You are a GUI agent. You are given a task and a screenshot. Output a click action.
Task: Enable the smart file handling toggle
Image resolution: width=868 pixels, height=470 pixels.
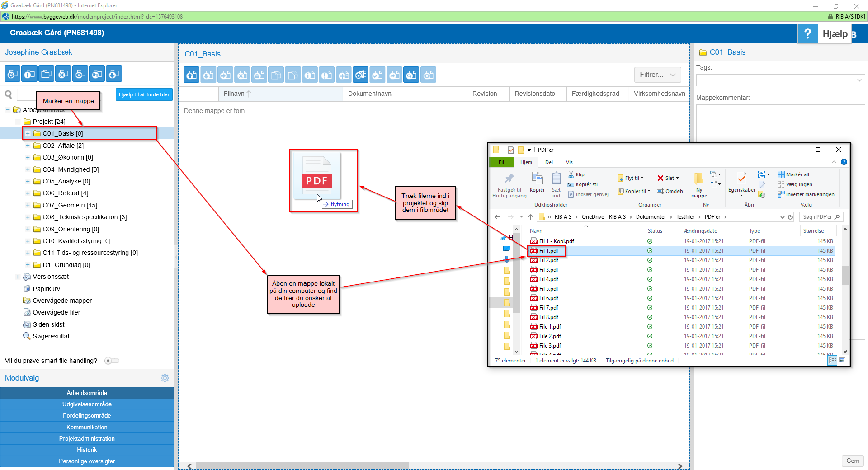pyautogui.click(x=111, y=361)
